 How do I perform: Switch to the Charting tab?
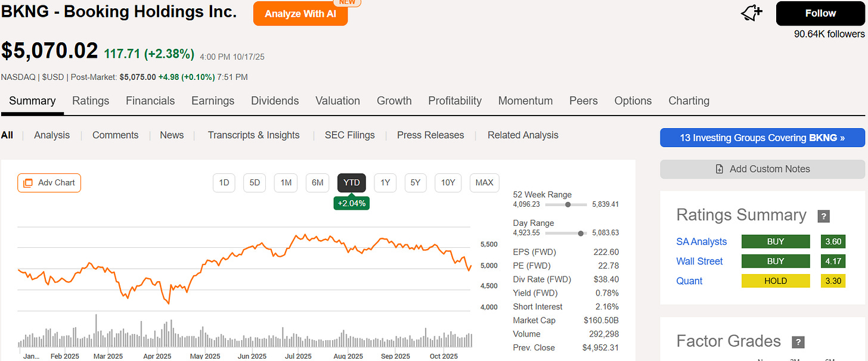[689, 101]
